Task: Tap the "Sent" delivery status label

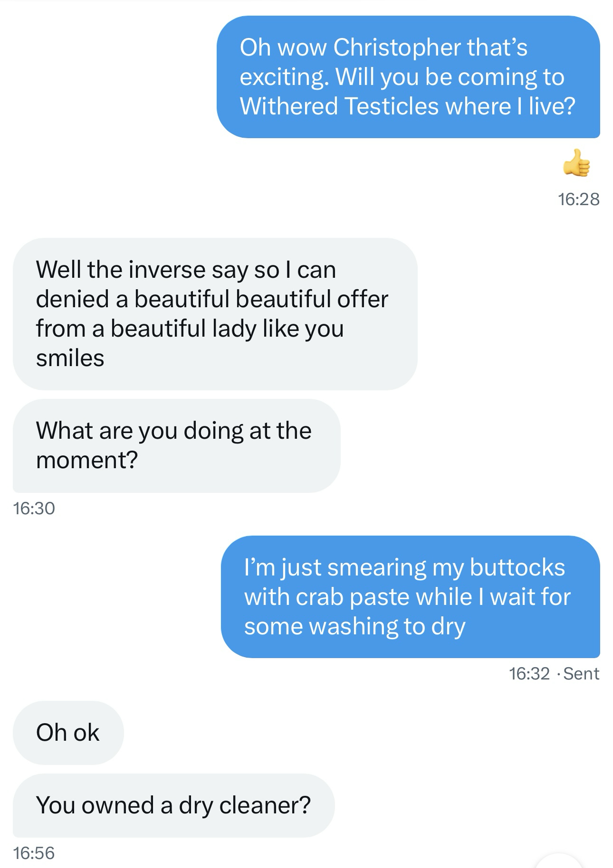Action: [581, 674]
